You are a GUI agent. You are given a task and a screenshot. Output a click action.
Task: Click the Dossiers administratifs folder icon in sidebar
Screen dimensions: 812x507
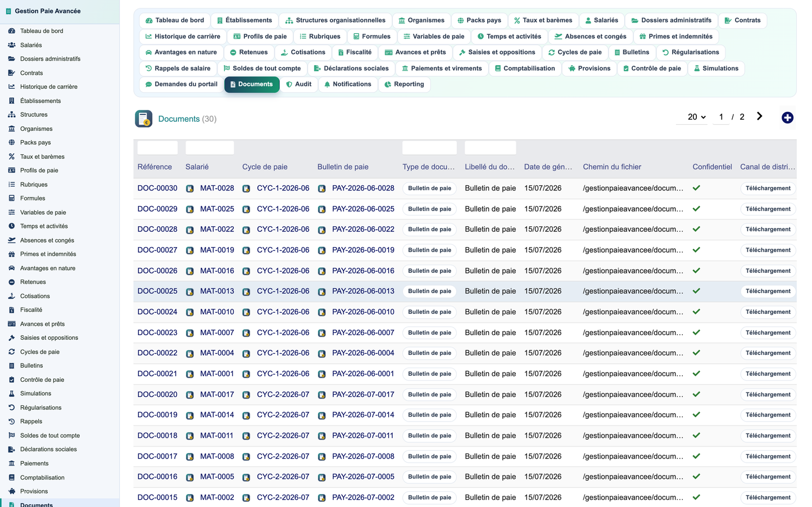coord(12,59)
